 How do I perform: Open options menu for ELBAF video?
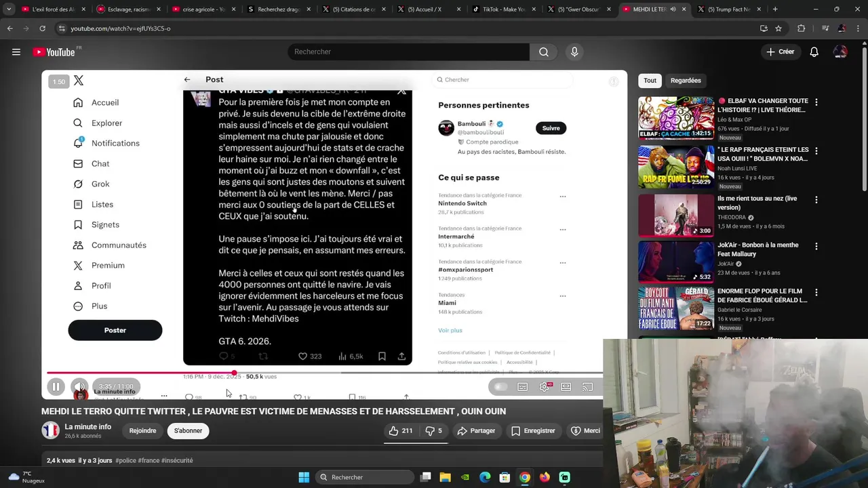(x=816, y=102)
